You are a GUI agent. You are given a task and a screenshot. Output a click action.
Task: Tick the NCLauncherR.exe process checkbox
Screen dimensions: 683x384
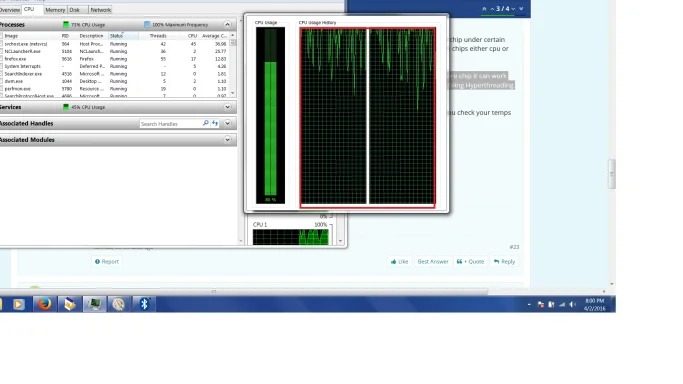point(1,51)
